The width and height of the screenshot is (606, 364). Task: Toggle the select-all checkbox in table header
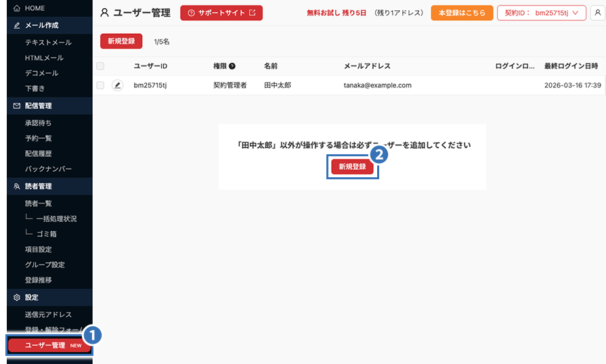point(100,66)
